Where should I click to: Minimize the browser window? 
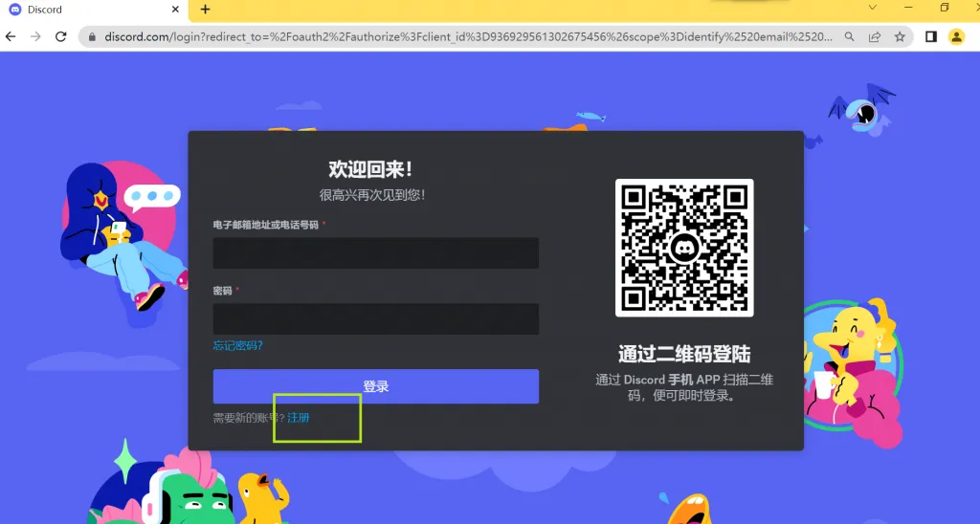point(908,8)
